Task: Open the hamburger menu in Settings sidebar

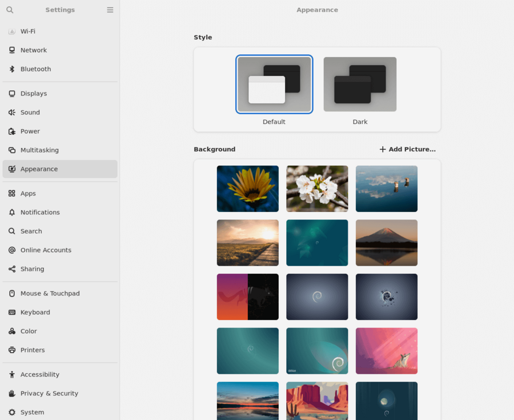Action: coord(110,10)
